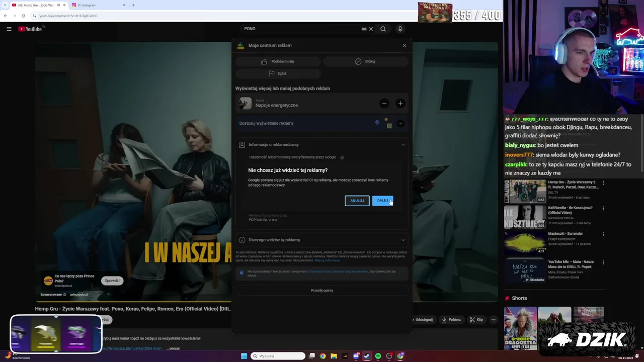Open the Windows Start menu
Viewport: 644px width, 362px height.
244,356
